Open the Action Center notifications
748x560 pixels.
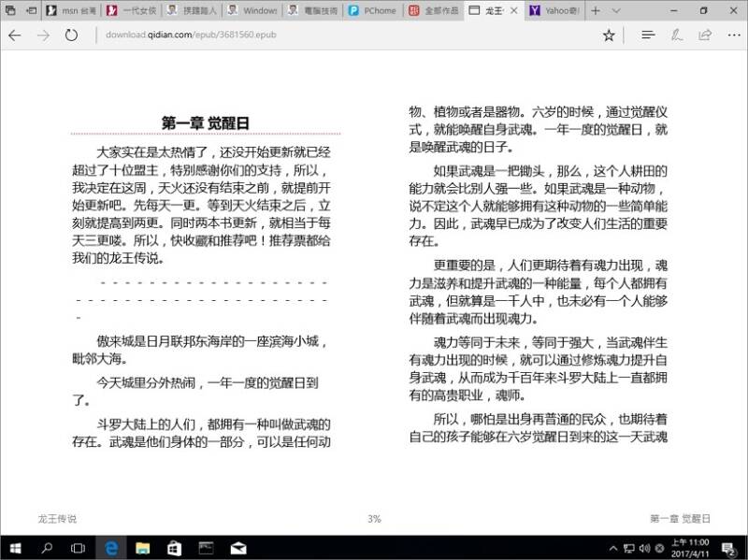(728, 549)
